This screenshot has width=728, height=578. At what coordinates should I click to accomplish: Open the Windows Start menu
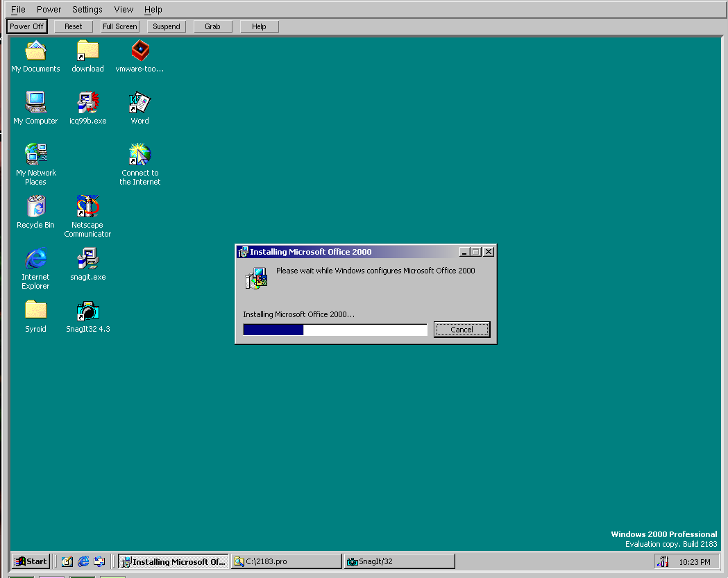(x=31, y=561)
